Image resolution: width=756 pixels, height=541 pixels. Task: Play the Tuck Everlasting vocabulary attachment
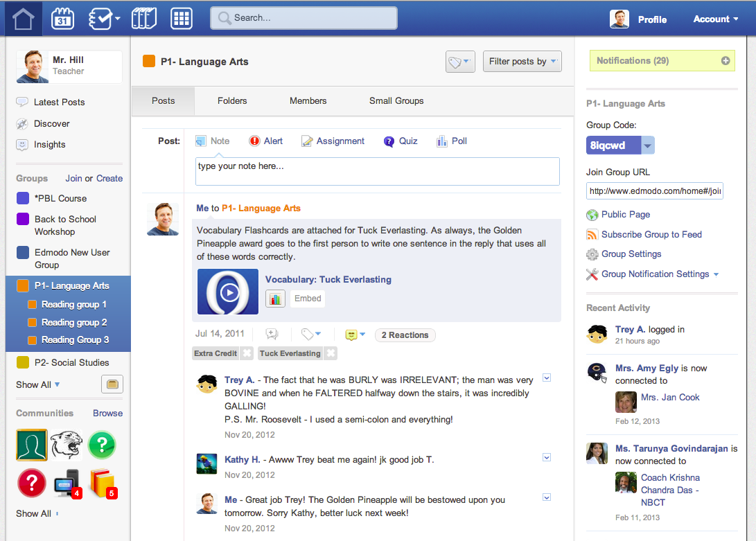(x=228, y=292)
